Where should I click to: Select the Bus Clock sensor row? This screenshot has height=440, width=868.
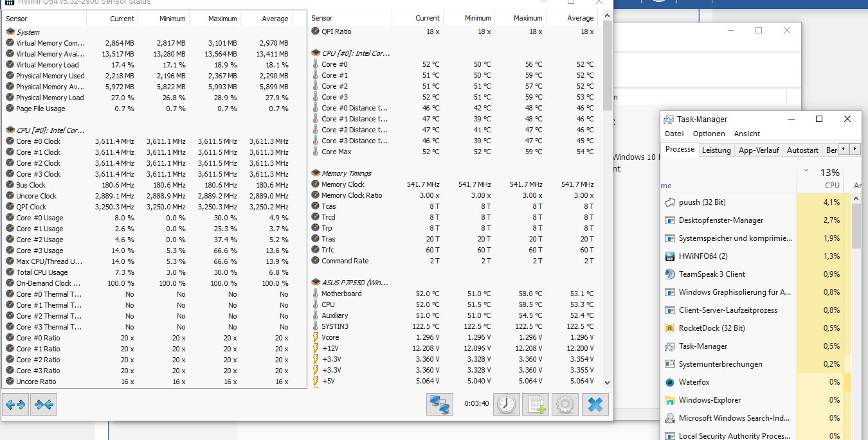pos(154,185)
